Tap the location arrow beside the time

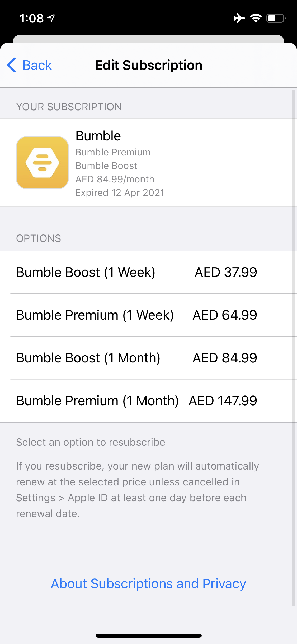coord(51,18)
